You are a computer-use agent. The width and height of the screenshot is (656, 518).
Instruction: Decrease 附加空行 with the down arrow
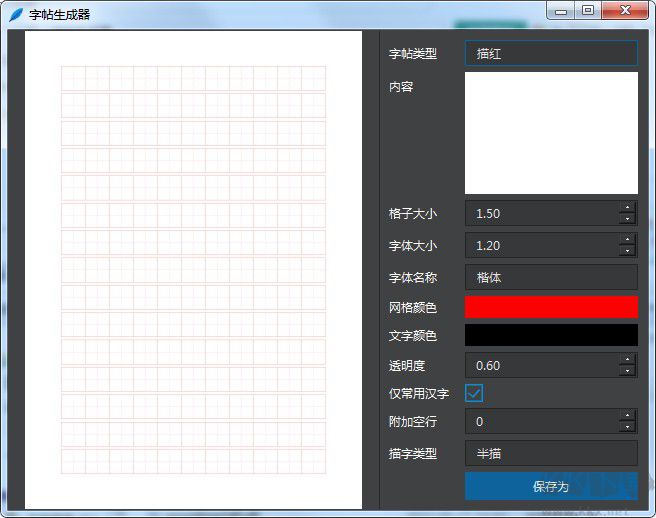click(627, 427)
